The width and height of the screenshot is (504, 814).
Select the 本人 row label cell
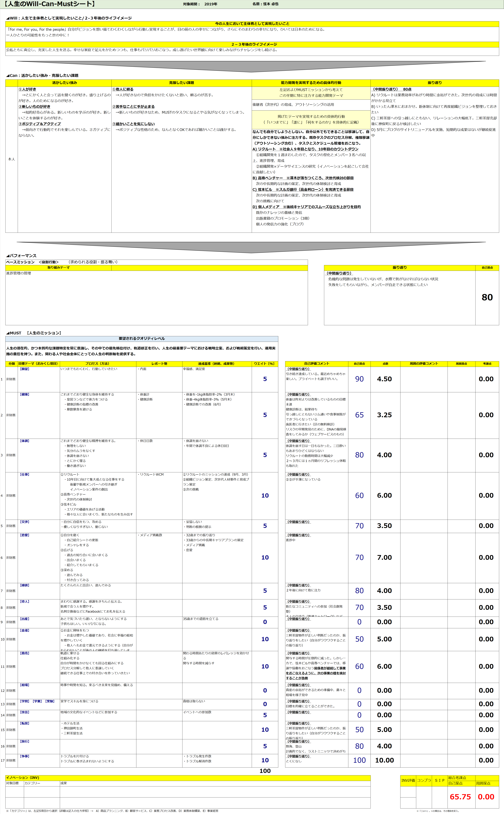point(12,159)
